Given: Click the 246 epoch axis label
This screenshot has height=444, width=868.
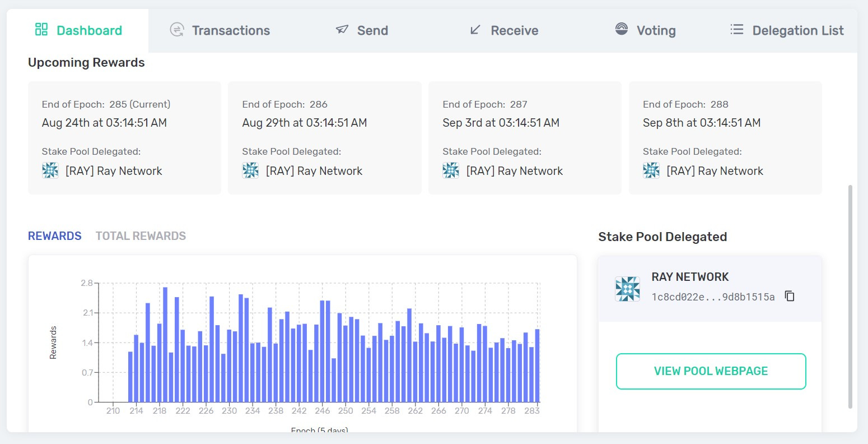Looking at the screenshot, I should point(322,410).
